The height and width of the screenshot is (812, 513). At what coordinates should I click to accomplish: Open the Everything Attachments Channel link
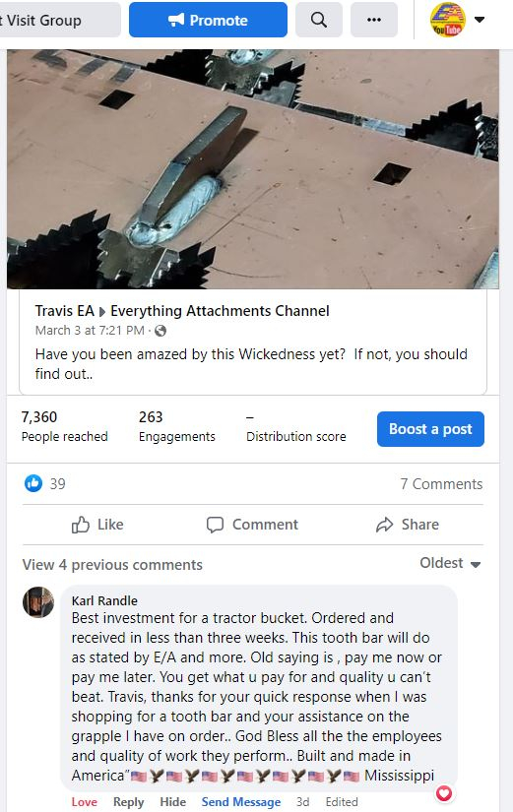[220, 311]
